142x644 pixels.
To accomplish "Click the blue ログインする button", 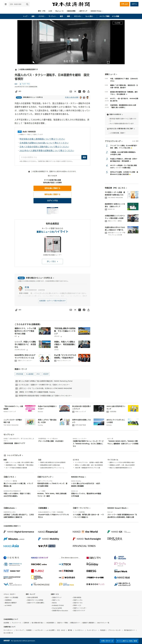I will 52,200.
